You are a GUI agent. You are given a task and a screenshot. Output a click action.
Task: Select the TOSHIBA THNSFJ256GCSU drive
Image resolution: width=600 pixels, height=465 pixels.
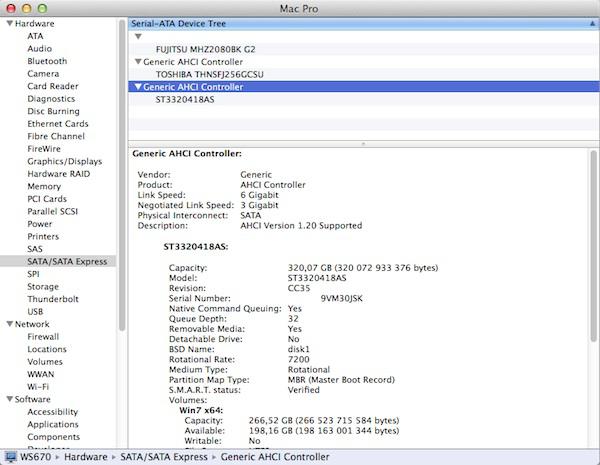pos(211,74)
